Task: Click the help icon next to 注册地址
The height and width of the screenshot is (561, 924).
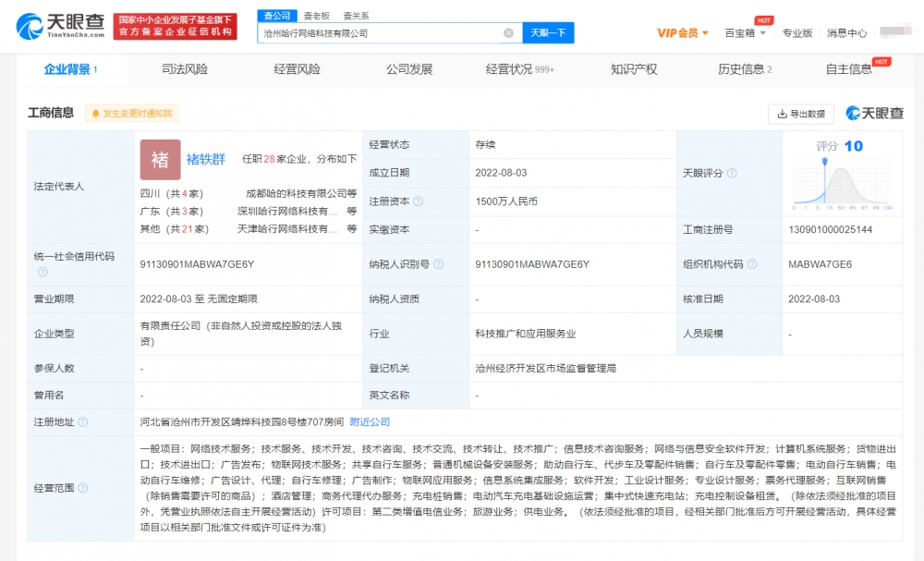Action: tap(83, 421)
